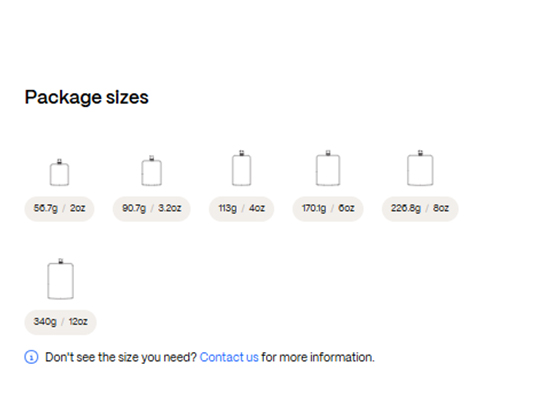This screenshot has height=420, width=560.
Task: Click the "for more information" text
Action: 318,357
